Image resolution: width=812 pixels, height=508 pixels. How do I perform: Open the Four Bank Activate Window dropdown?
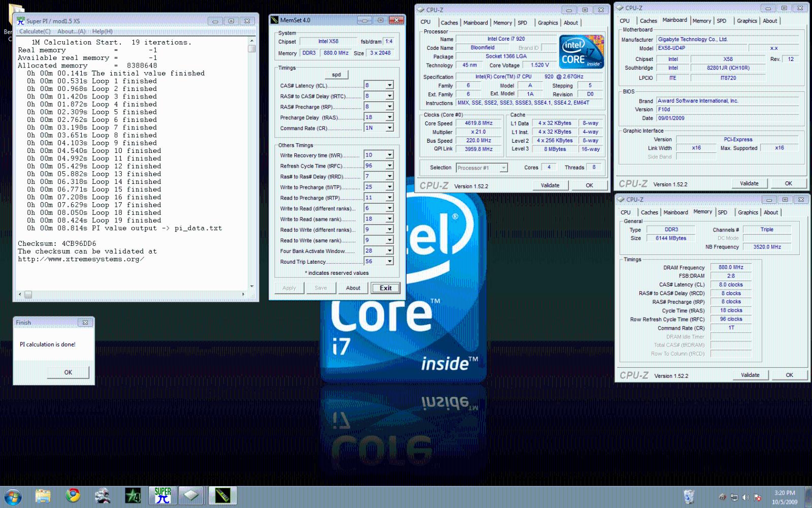(390, 250)
